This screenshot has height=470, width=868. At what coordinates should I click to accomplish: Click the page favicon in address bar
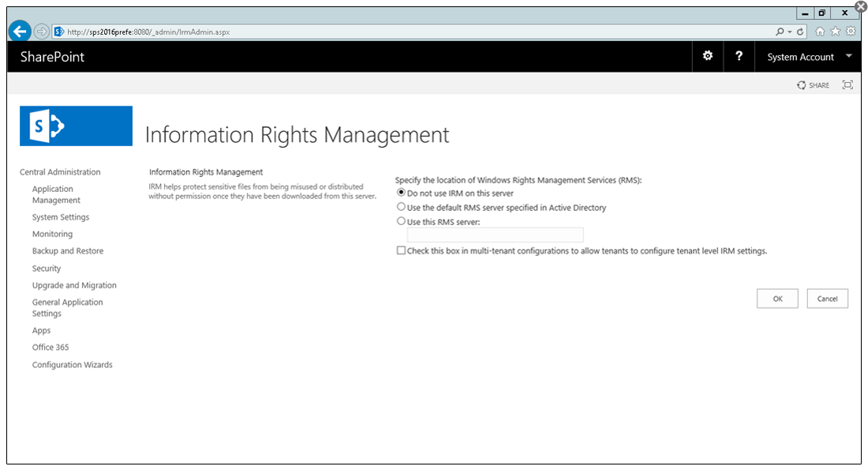tap(58, 32)
